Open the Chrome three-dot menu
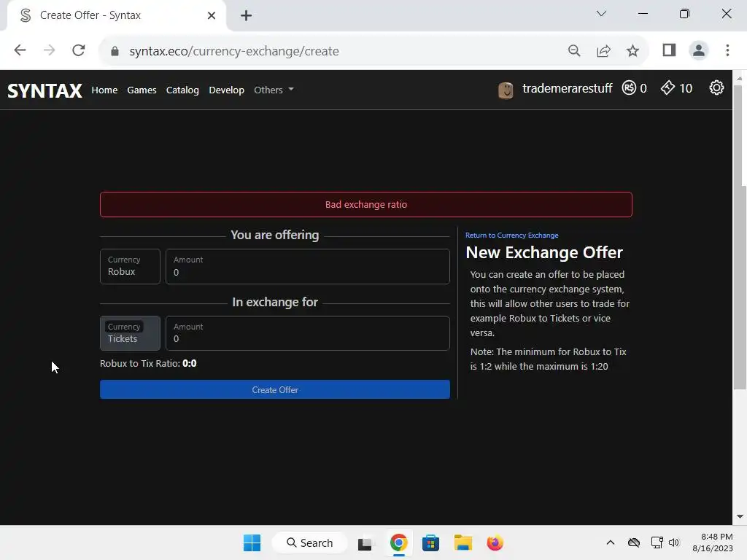747x560 pixels. coord(727,50)
